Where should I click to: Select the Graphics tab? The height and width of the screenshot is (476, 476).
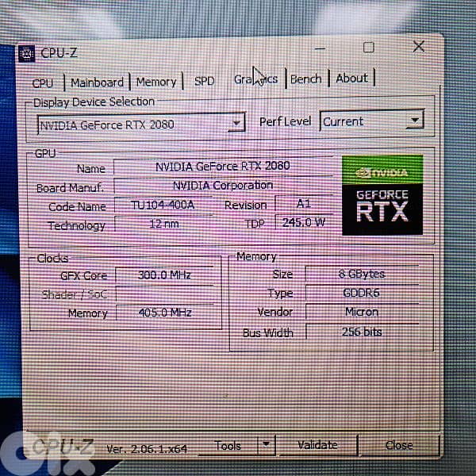tap(255, 79)
